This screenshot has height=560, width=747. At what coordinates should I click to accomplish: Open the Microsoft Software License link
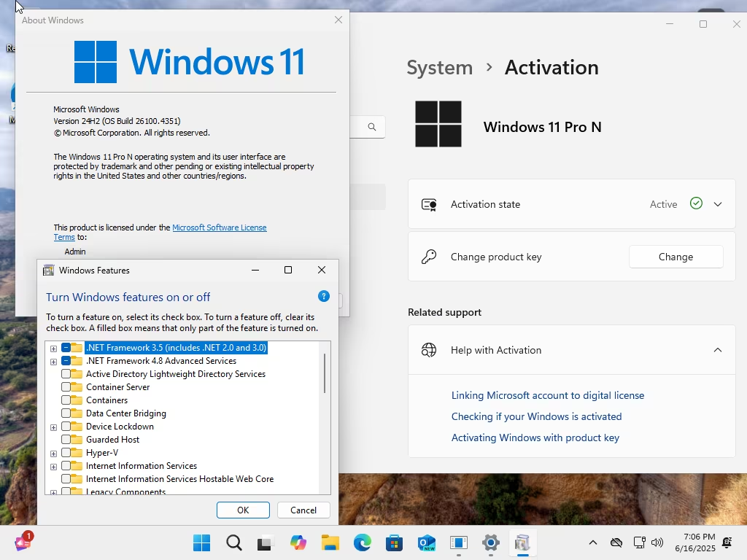tap(219, 227)
